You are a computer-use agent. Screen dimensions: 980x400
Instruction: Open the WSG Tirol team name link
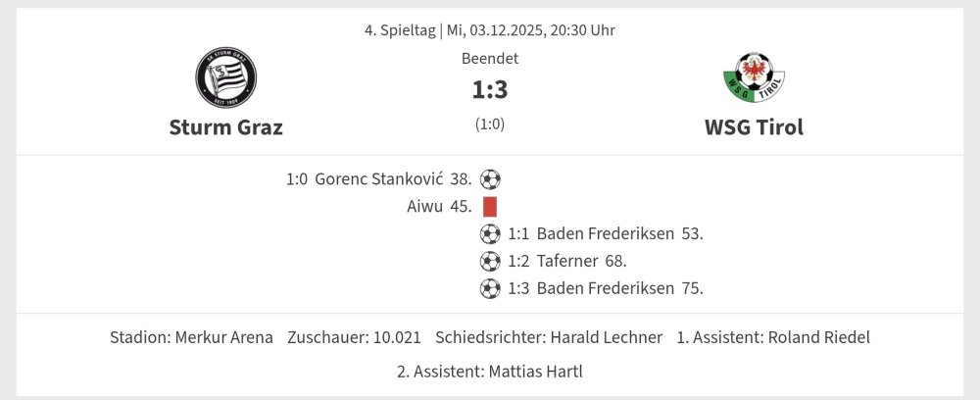click(x=754, y=127)
